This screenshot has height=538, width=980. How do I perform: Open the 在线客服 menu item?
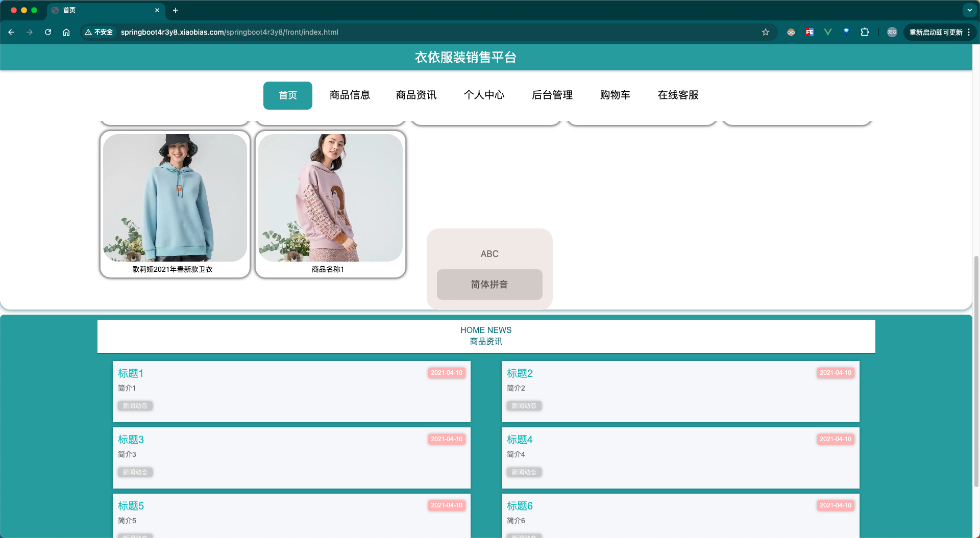coord(678,95)
